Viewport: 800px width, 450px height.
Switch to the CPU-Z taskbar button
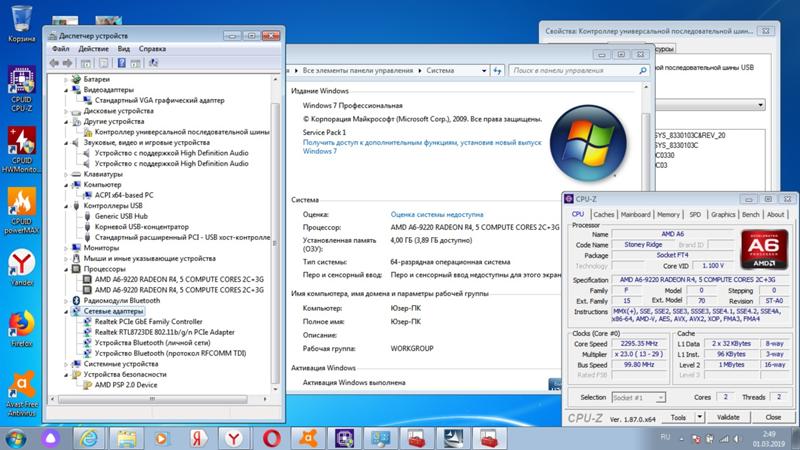pos(344,438)
